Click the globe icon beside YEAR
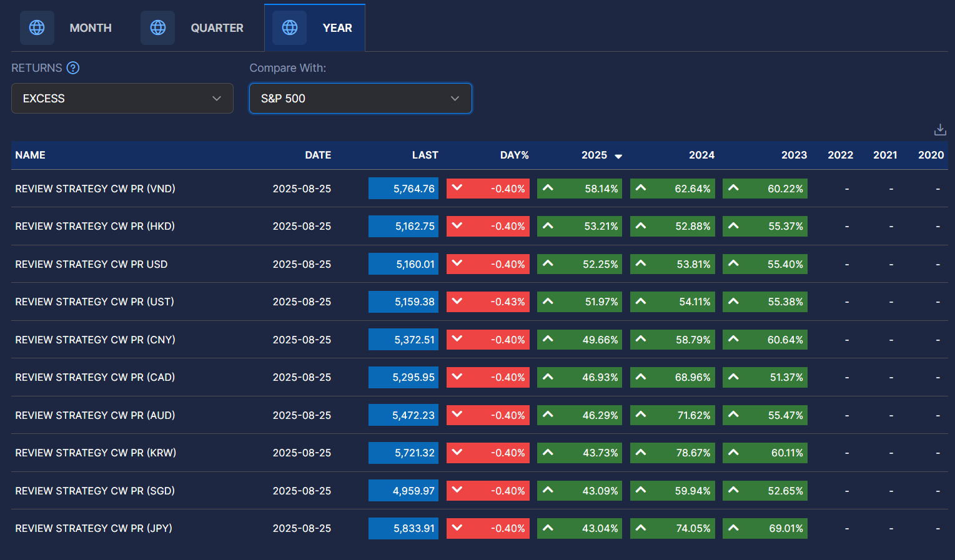The height and width of the screenshot is (560, 955). point(290,27)
